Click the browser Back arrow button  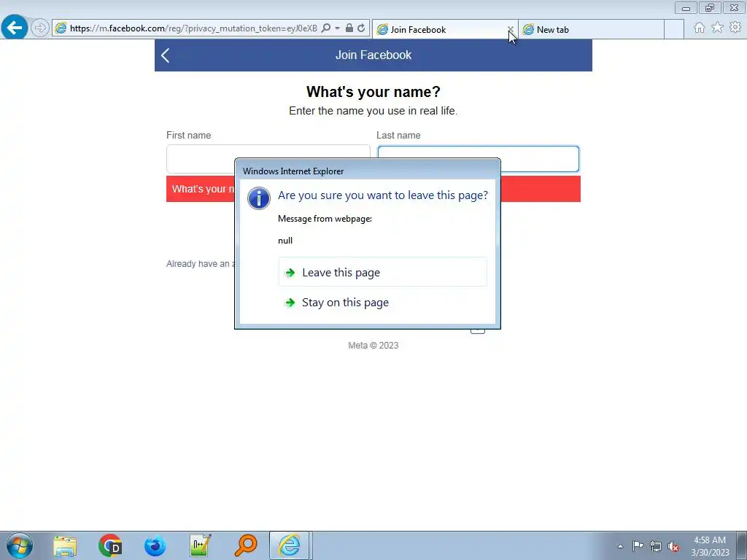[15, 28]
